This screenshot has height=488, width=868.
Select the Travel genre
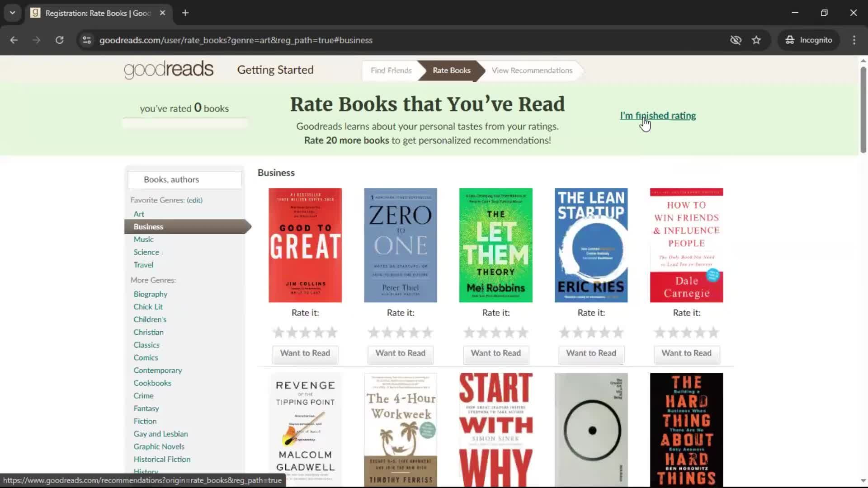143,265
